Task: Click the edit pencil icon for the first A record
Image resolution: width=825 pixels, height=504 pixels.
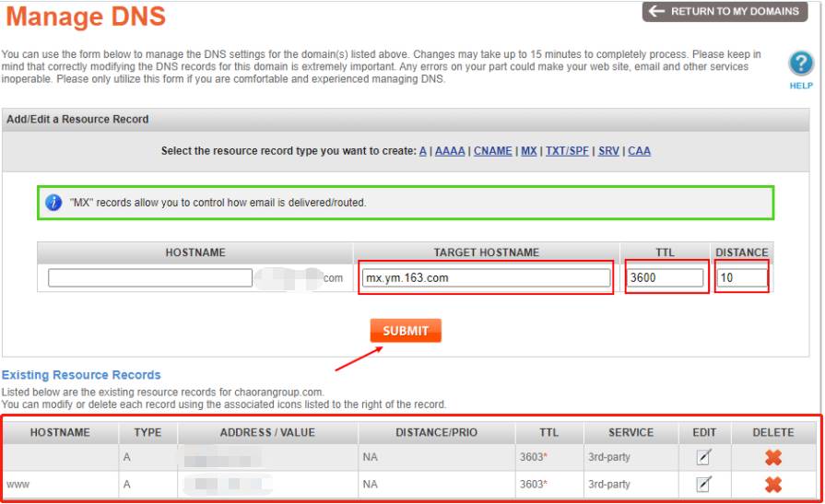Action: [704, 457]
